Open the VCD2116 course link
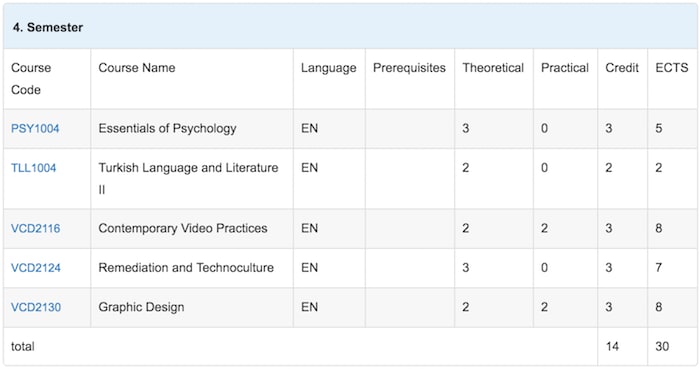Image resolution: width=700 pixels, height=369 pixels. 35,228
